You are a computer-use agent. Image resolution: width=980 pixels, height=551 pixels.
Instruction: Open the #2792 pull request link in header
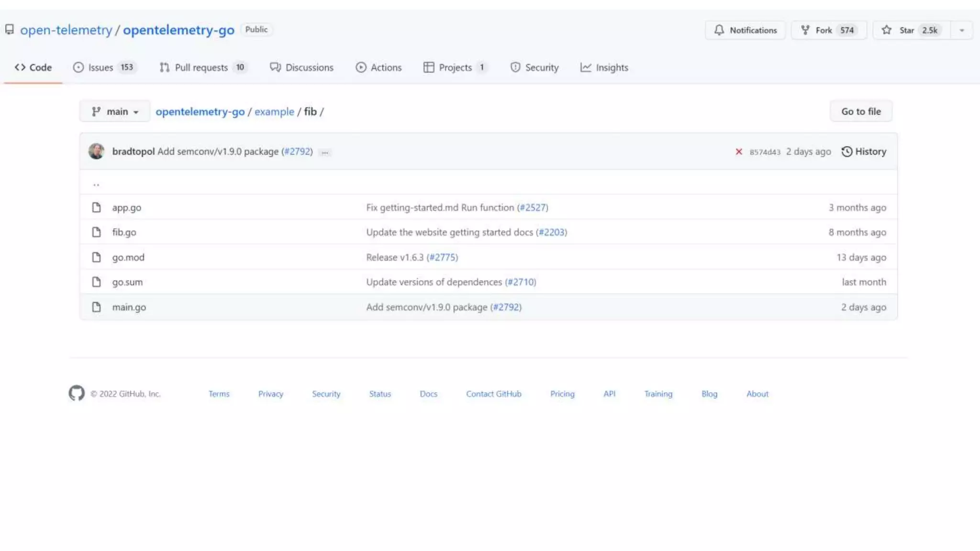pos(297,152)
